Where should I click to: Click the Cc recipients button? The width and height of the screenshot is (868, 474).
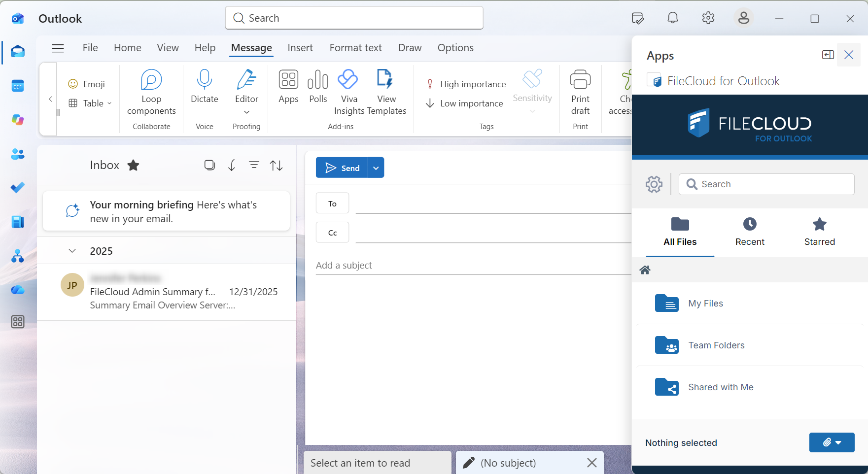click(333, 232)
